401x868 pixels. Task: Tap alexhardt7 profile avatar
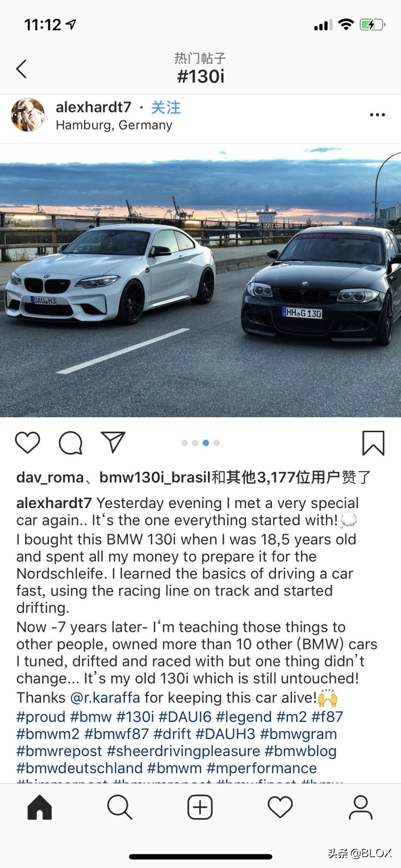[x=28, y=115]
